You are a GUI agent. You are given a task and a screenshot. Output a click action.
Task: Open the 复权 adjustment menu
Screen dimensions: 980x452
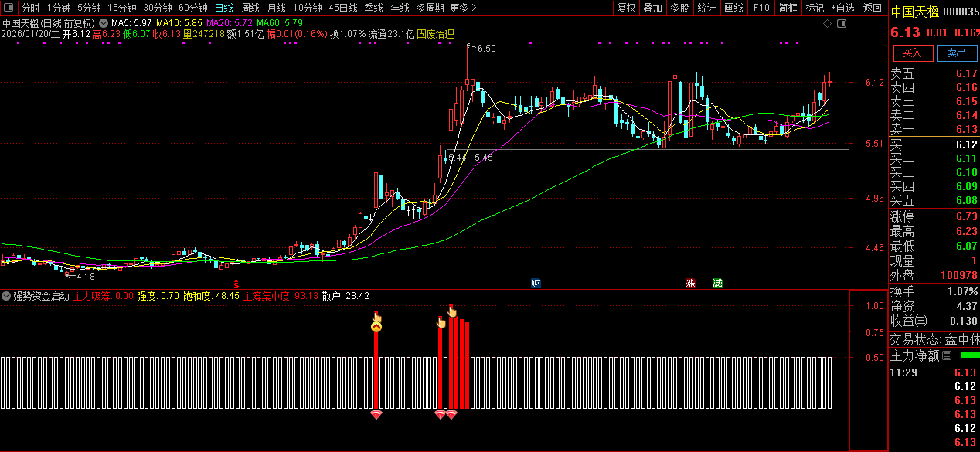click(x=626, y=8)
